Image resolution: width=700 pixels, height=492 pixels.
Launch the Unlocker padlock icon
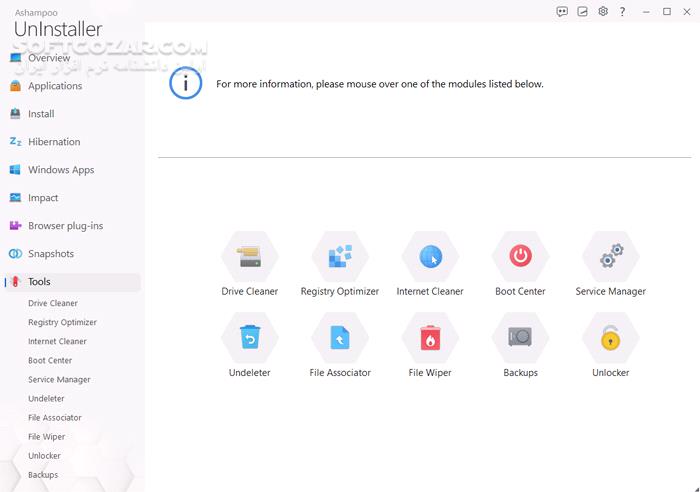point(611,338)
